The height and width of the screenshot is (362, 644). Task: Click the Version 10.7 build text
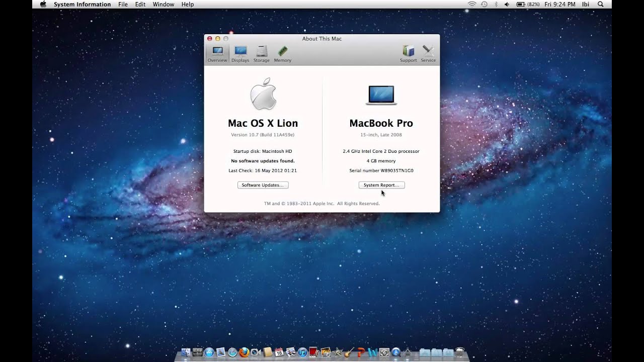pyautogui.click(x=263, y=135)
